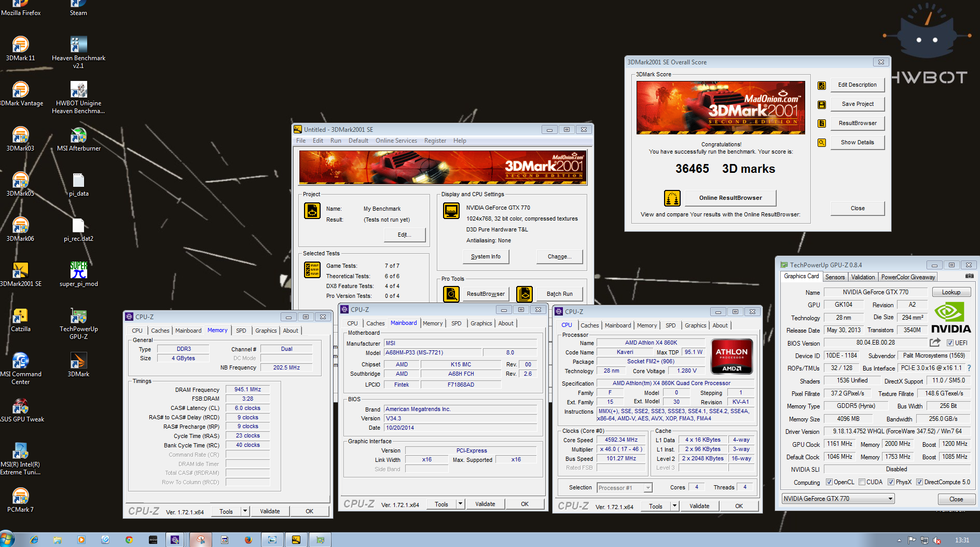Image resolution: width=980 pixels, height=547 pixels.
Task: Open the NVIDIA GeForce GTX 770 GPU dropdown
Action: click(838, 499)
